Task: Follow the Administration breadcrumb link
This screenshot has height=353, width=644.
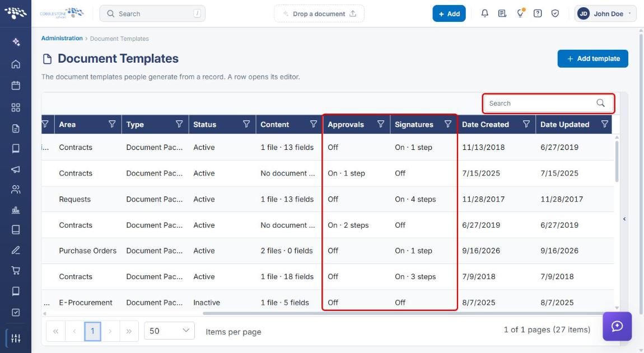Action: (x=62, y=38)
